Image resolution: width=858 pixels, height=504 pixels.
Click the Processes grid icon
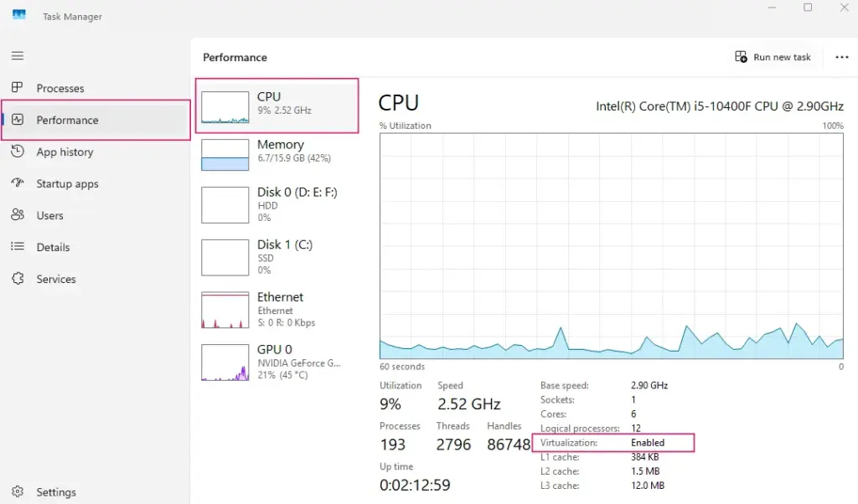point(18,88)
